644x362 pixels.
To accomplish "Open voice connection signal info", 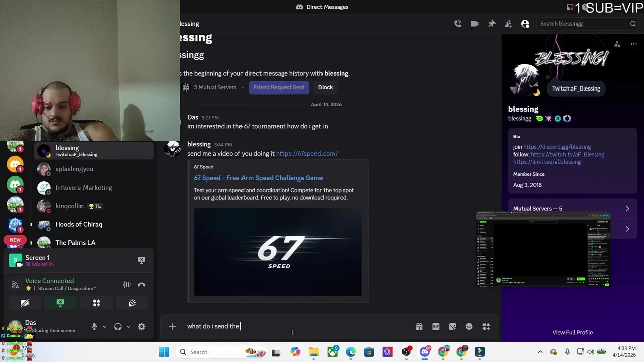I will click(x=15, y=285).
